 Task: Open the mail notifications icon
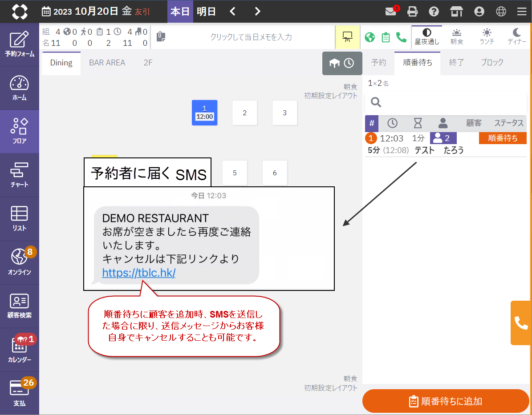click(x=391, y=12)
